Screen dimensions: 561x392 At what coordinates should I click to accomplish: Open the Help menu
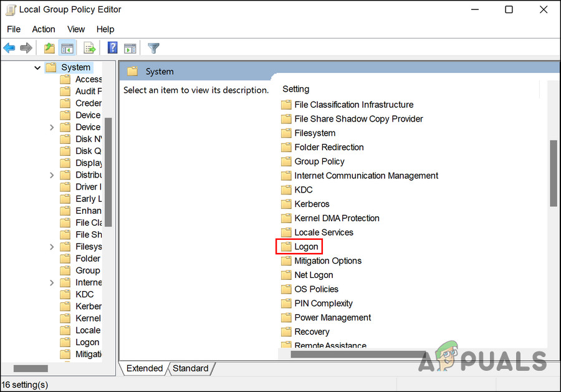pyautogui.click(x=105, y=29)
